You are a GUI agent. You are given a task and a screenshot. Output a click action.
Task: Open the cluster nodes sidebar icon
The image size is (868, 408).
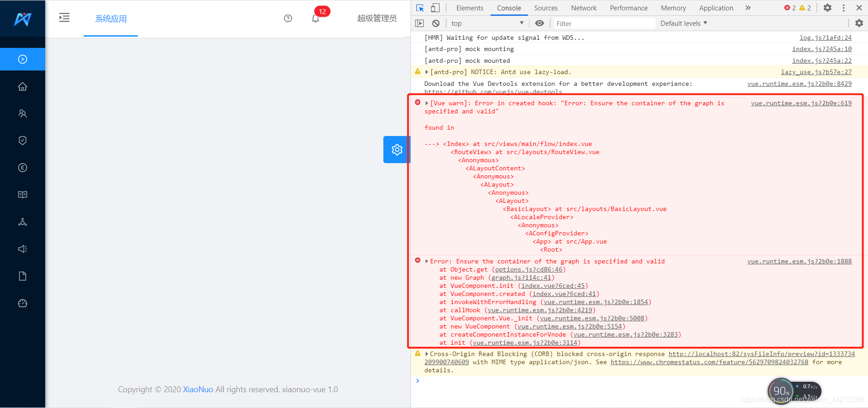click(x=23, y=222)
